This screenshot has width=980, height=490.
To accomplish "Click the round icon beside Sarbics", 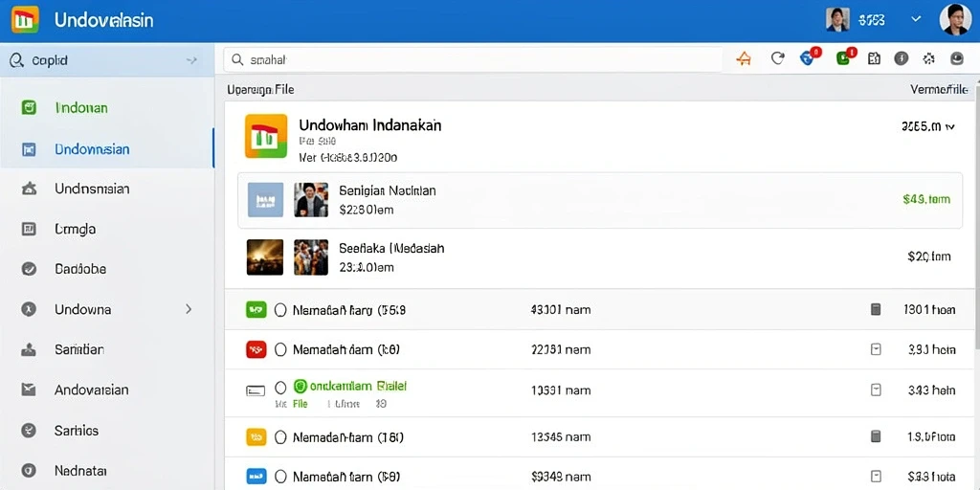I will (x=29, y=430).
